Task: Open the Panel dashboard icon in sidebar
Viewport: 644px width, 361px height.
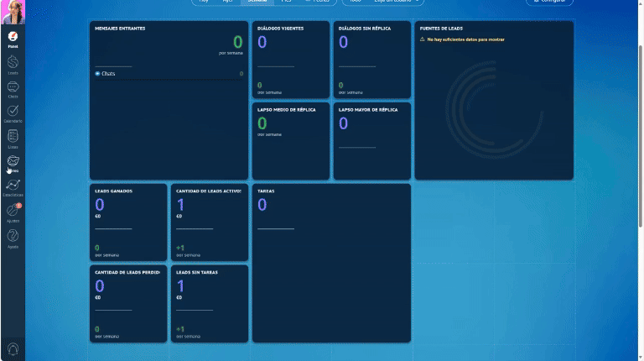Action: 13,39
